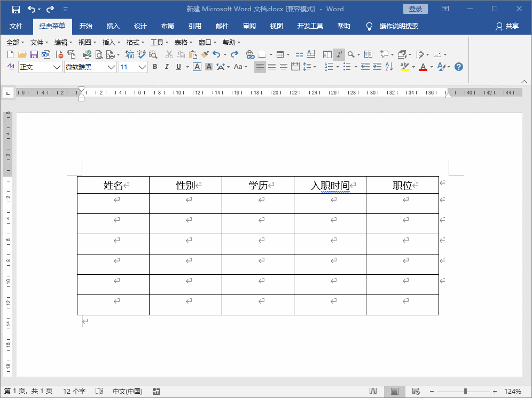
Task: Collapse the ribbon with the chevron
Action: [x=524, y=82]
